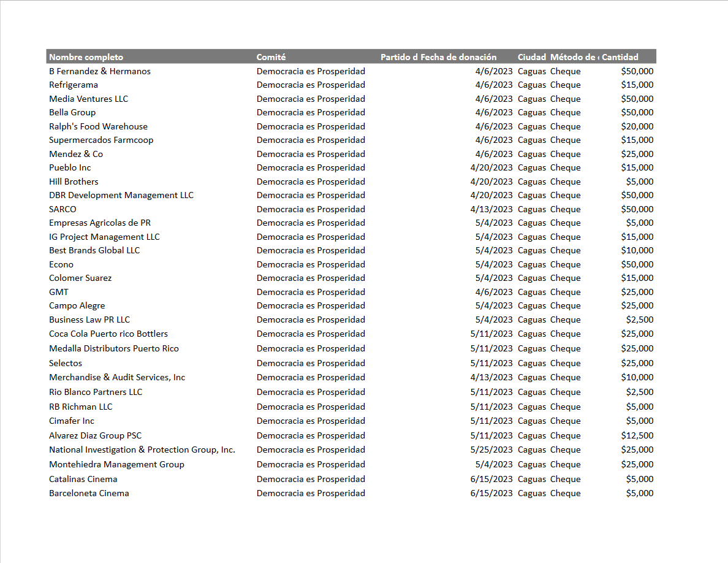The height and width of the screenshot is (563, 728).
Task: Select the 'Econo' name cell
Action: click(x=61, y=264)
